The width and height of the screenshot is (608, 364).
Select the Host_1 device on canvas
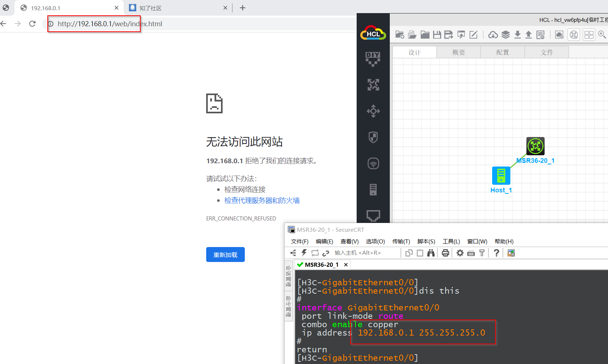pos(501,176)
